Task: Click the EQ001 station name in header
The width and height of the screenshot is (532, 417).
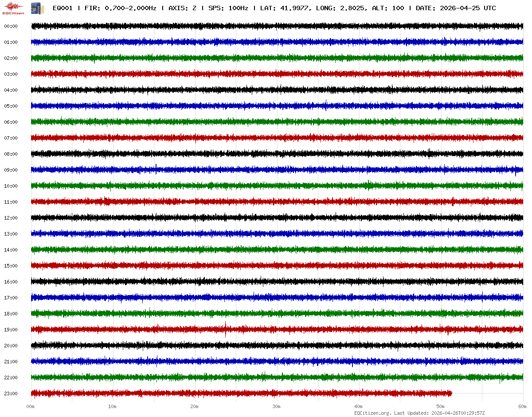Action: point(63,8)
